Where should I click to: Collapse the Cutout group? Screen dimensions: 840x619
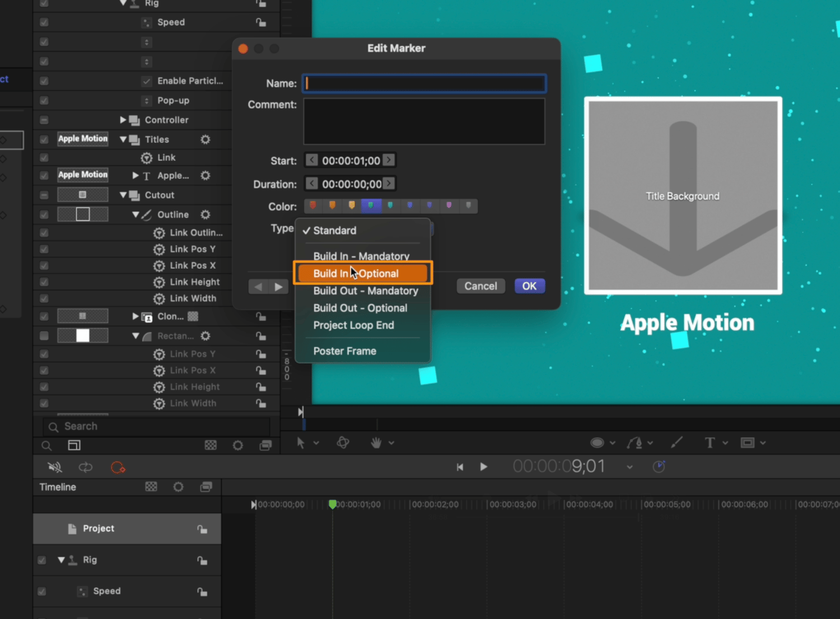pyautogui.click(x=123, y=195)
